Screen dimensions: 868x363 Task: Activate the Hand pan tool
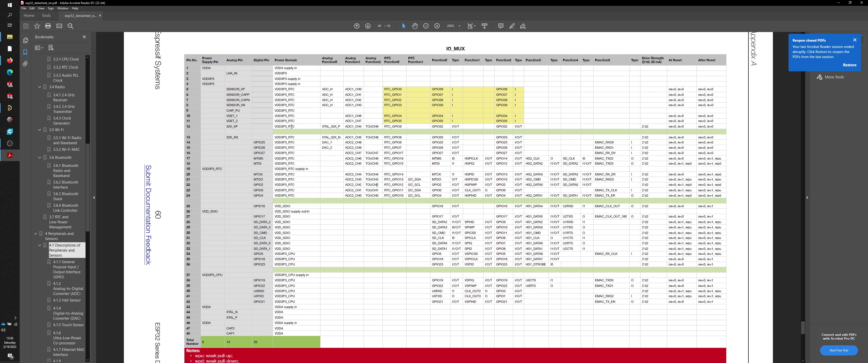pyautogui.click(x=415, y=26)
